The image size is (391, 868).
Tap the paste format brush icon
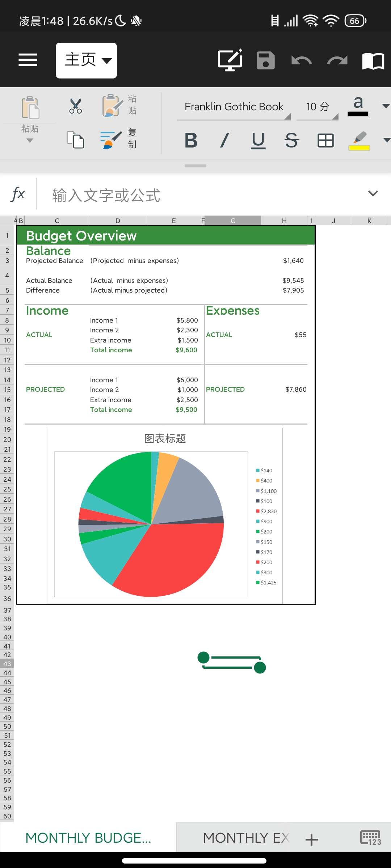click(x=113, y=106)
